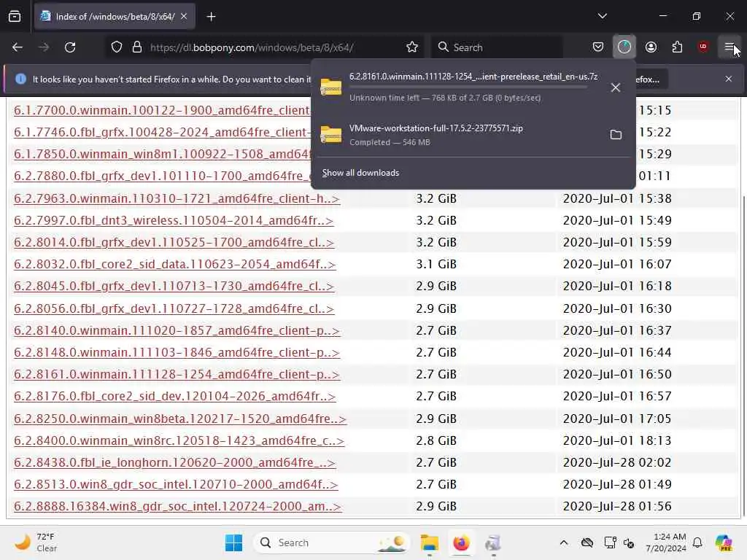Go back to the previous page

[x=18, y=47]
